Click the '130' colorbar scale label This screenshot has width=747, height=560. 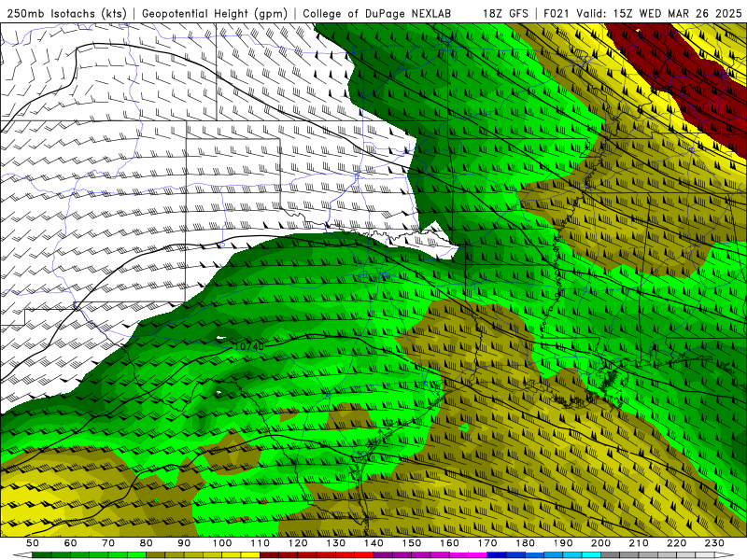pyautogui.click(x=335, y=543)
